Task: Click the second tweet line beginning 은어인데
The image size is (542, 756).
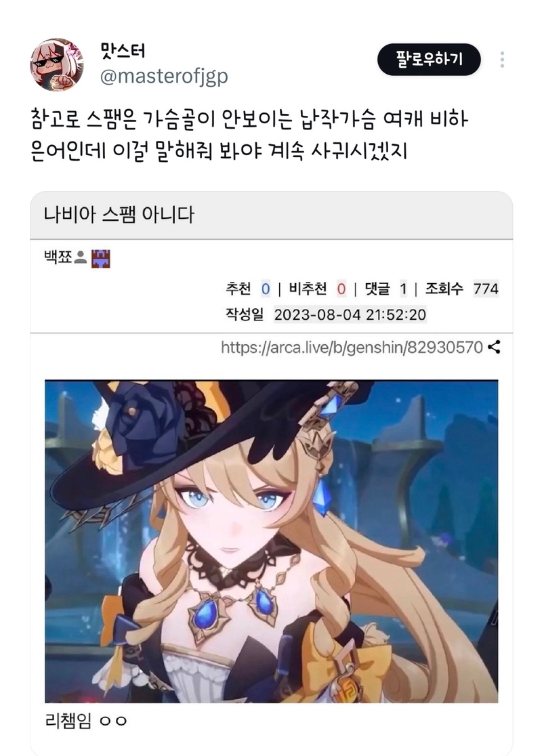Action: pyautogui.click(x=219, y=151)
